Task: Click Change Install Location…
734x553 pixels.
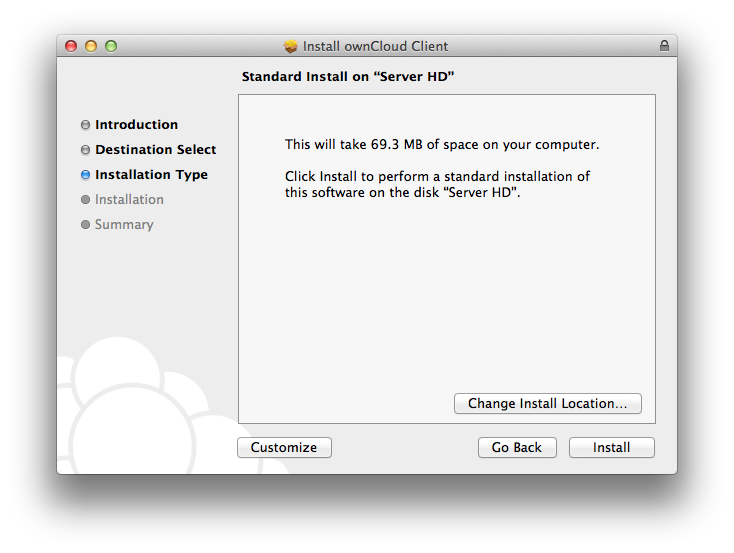Action: point(548,404)
